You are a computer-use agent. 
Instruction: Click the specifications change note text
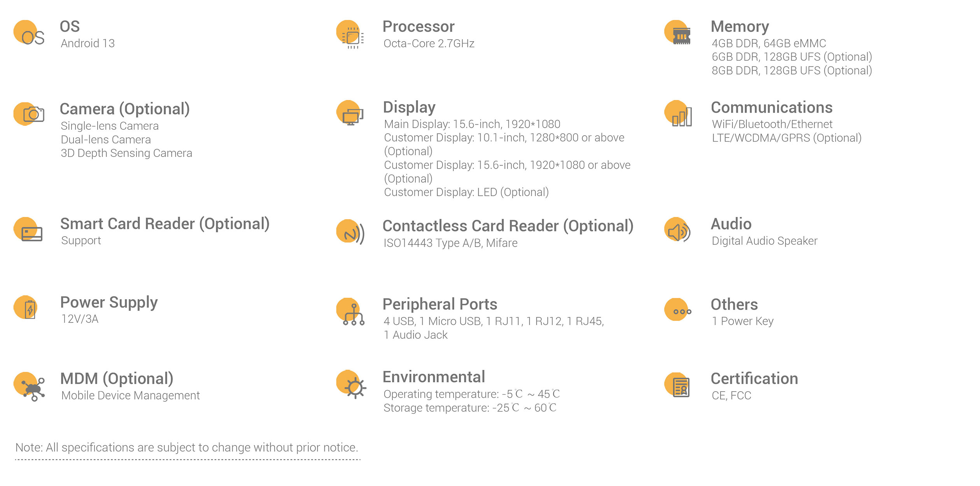click(x=186, y=448)
